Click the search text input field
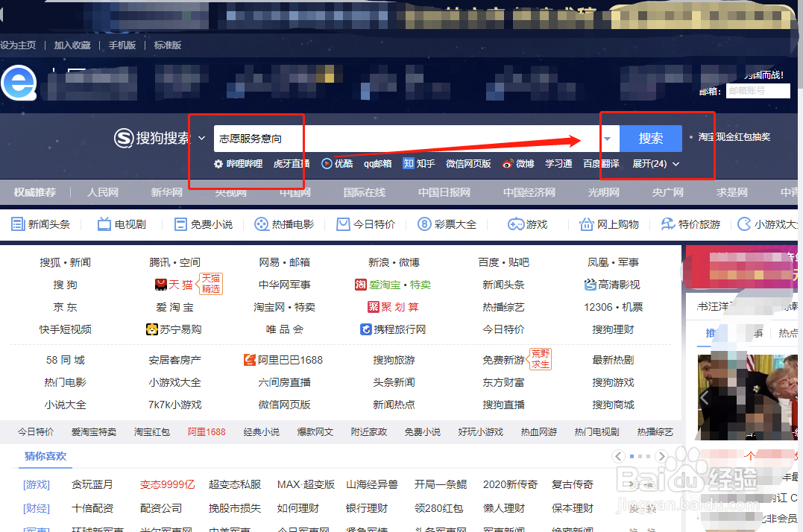The height and width of the screenshot is (532, 803). [x=406, y=138]
